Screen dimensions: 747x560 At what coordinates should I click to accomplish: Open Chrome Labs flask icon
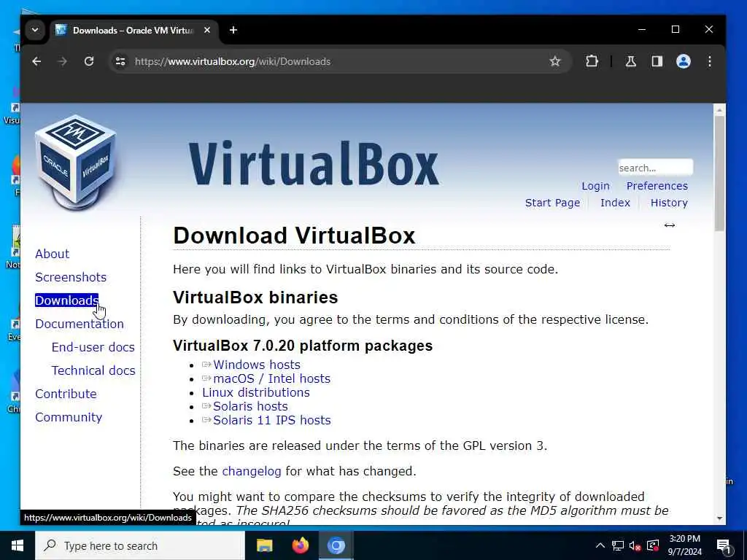pyautogui.click(x=631, y=61)
